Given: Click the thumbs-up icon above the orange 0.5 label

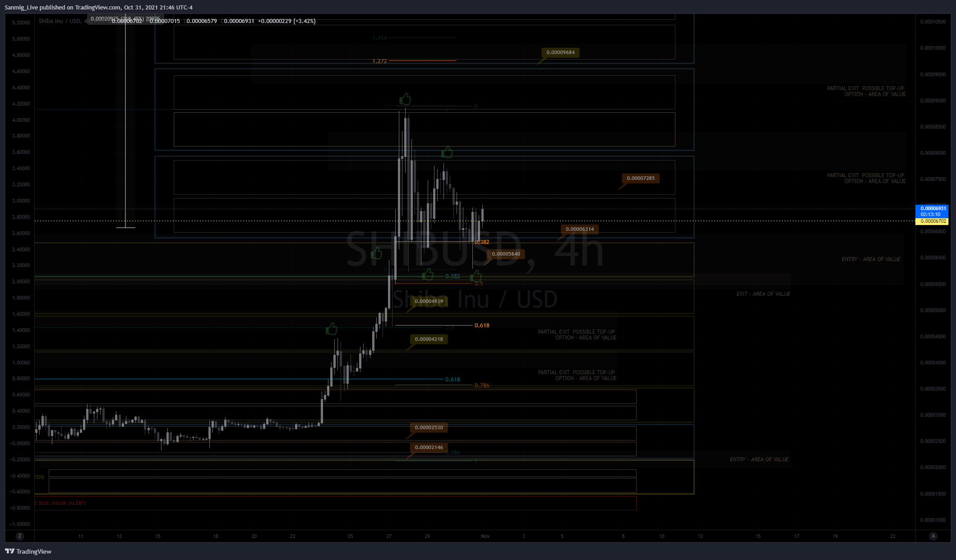Looking at the screenshot, I should click(476, 275).
